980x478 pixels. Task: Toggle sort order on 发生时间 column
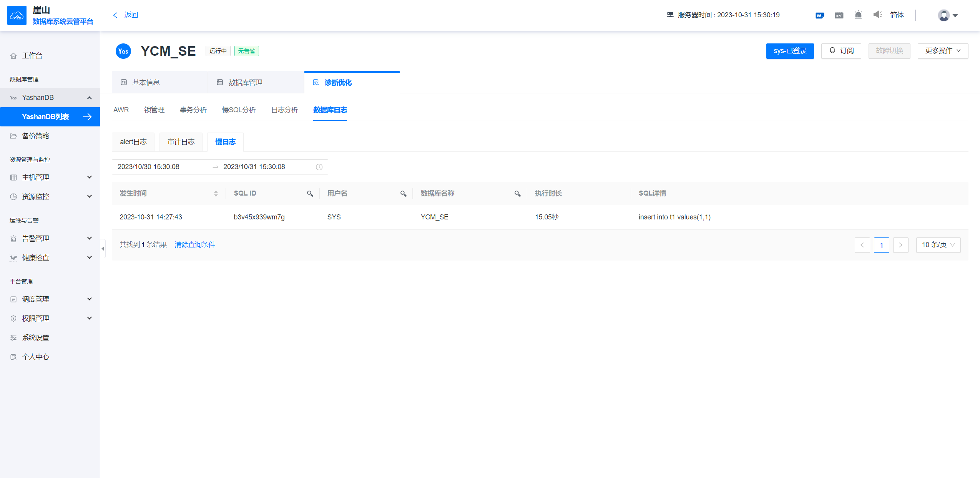[216, 194]
